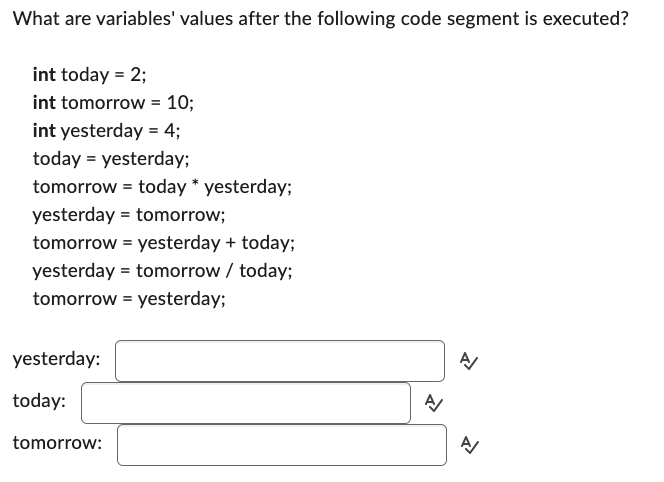This screenshot has height=482, width=664.
Task: Click the code line 'int tomorrow = 10;'
Action: [113, 102]
